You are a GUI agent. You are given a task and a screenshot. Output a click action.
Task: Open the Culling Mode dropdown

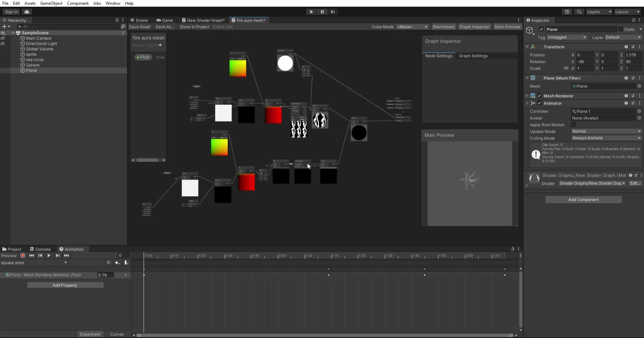tap(606, 138)
